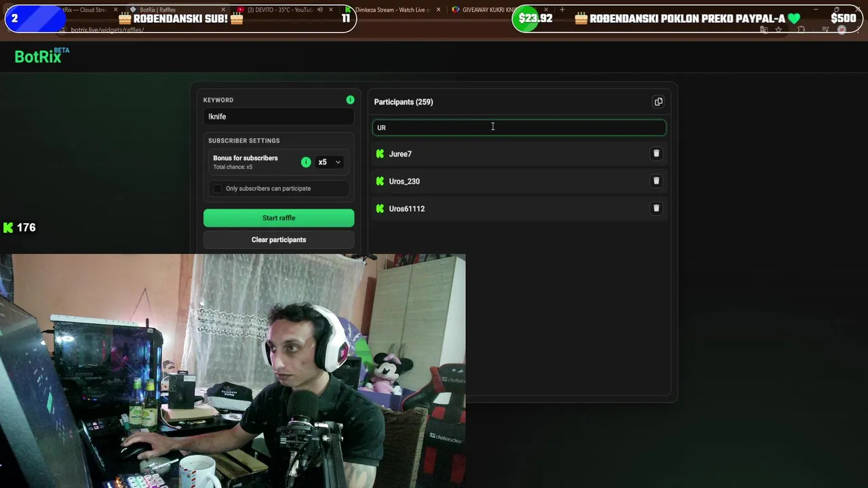This screenshot has width=868, height=488.
Task: Click the $500 goal target text
Action: [843, 18]
